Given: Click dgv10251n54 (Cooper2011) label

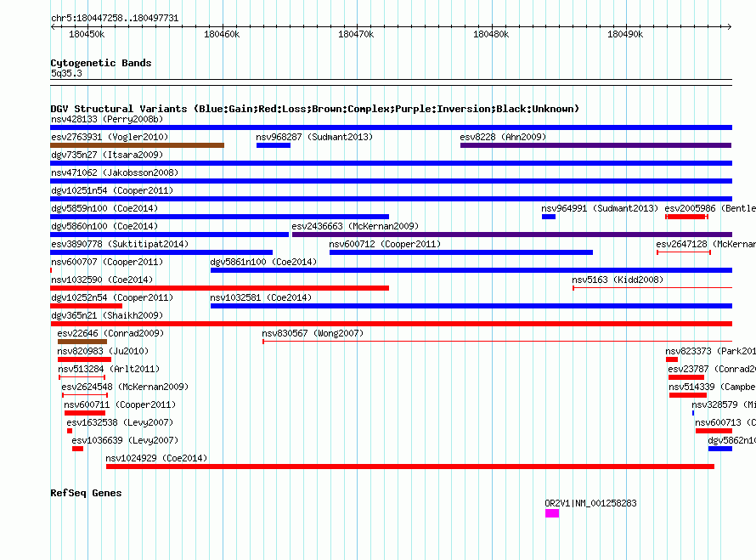Looking at the screenshot, I should 112,190.
